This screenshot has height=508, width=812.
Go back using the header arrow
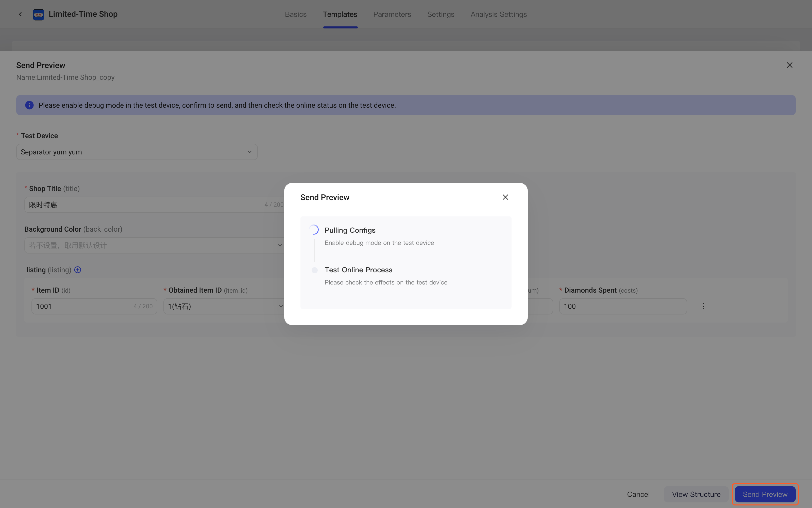[x=21, y=14]
